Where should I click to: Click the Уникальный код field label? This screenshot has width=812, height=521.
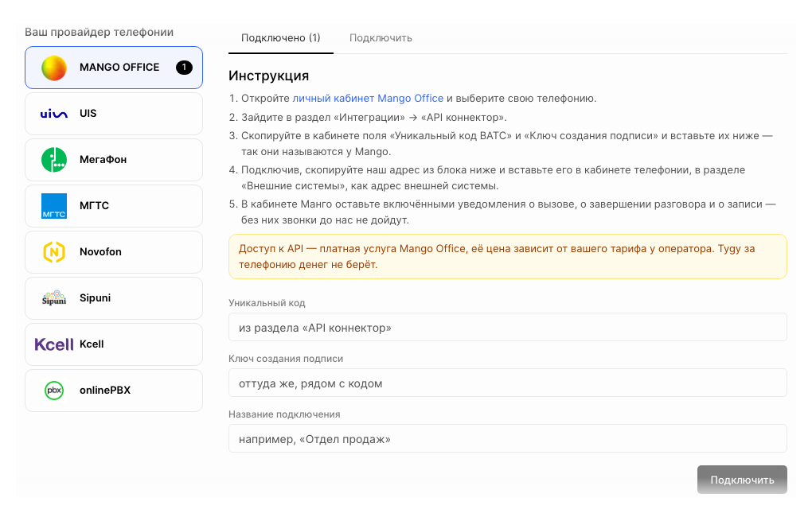click(267, 303)
